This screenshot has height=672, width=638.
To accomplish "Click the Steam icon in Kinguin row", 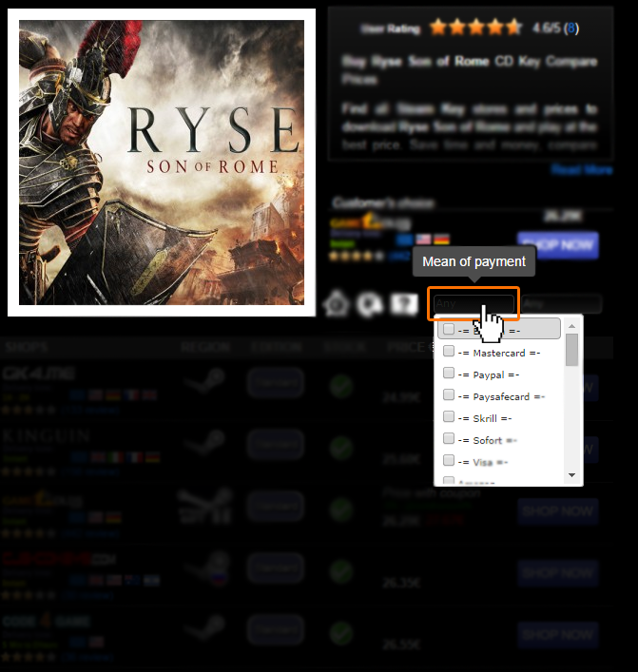I will click(204, 442).
